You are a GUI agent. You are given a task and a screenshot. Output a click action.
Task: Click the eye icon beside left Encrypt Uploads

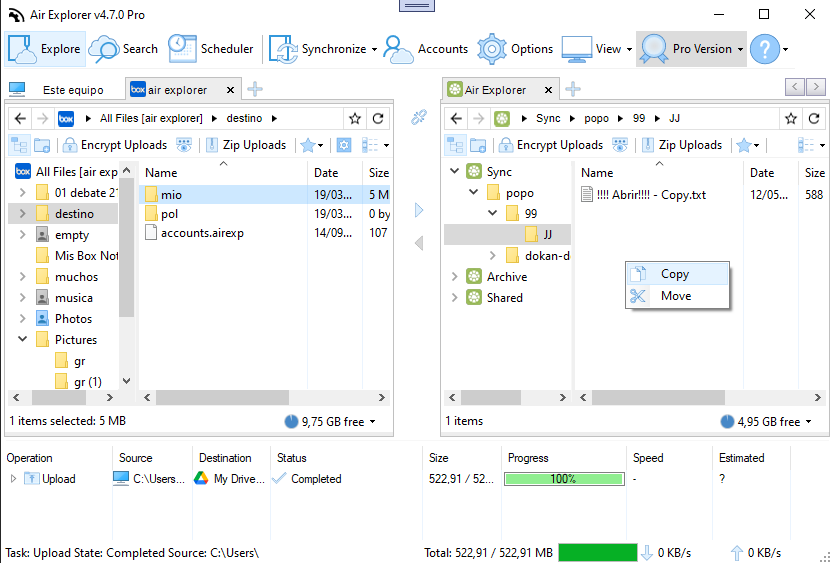tap(184, 144)
